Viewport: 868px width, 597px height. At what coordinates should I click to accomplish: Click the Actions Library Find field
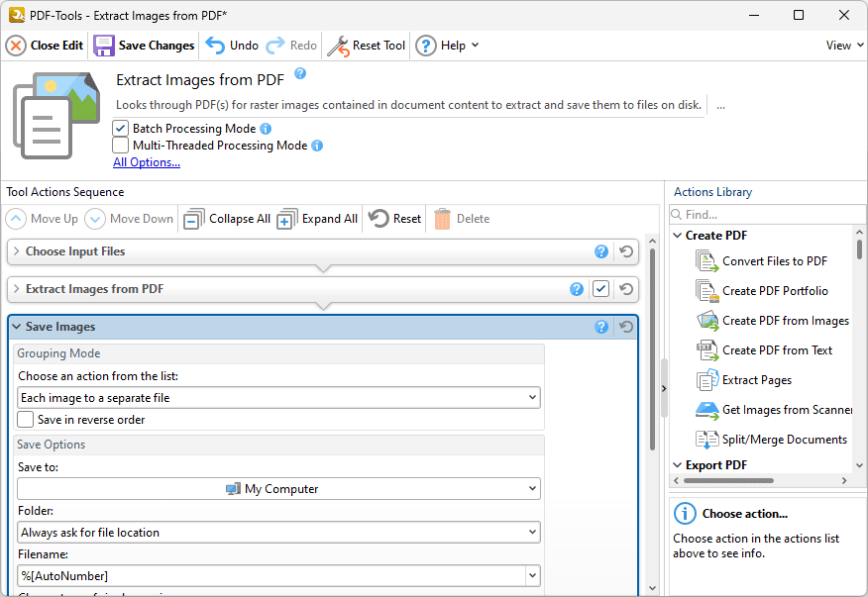[767, 214]
